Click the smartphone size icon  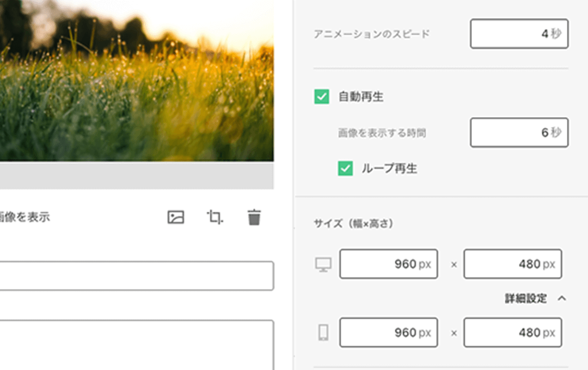pos(323,332)
